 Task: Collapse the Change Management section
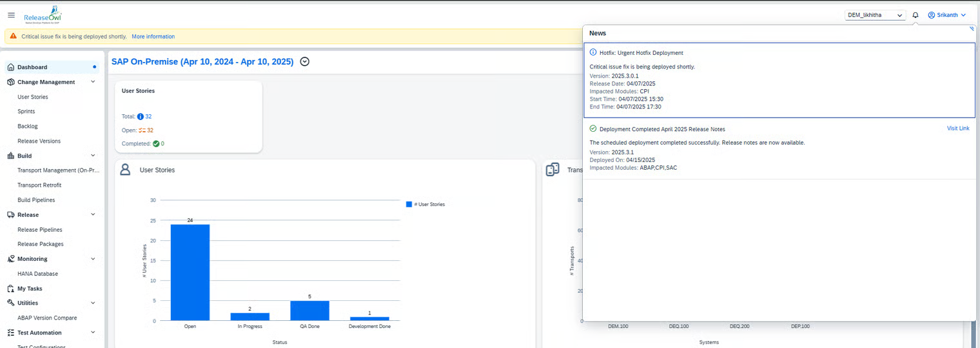coord(93,82)
